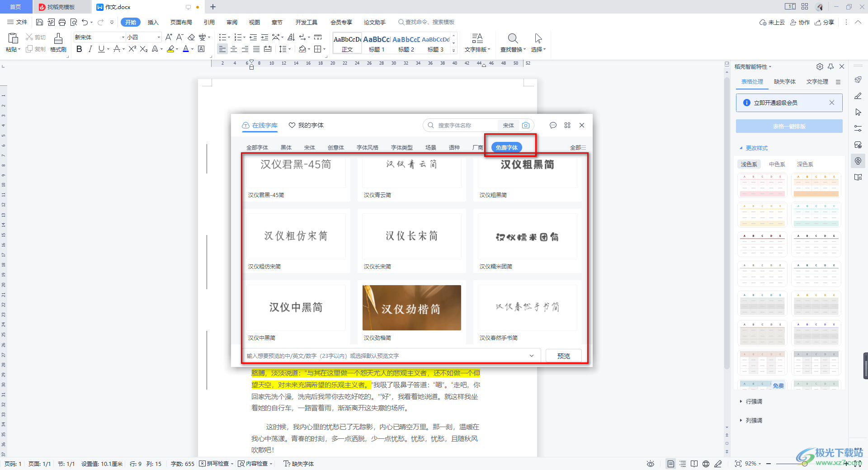This screenshot has height=470, width=868.
Task: Click the Select cursor tool
Action: 538,42
